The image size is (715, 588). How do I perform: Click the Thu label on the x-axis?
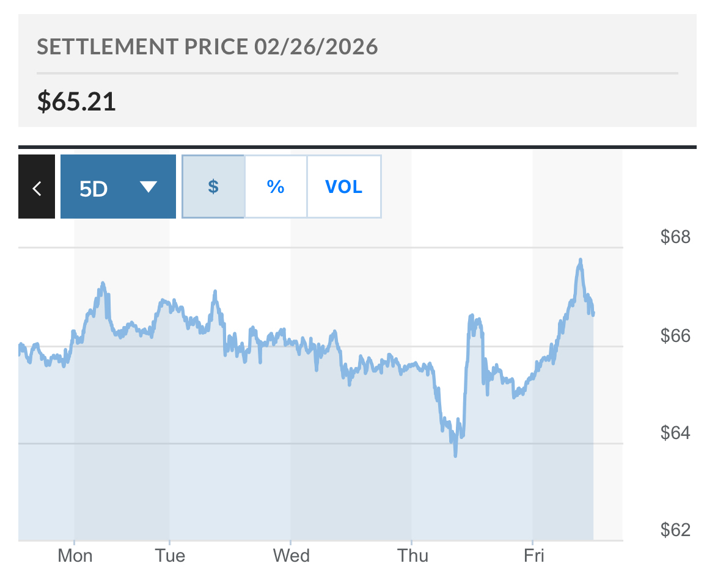[413, 556]
